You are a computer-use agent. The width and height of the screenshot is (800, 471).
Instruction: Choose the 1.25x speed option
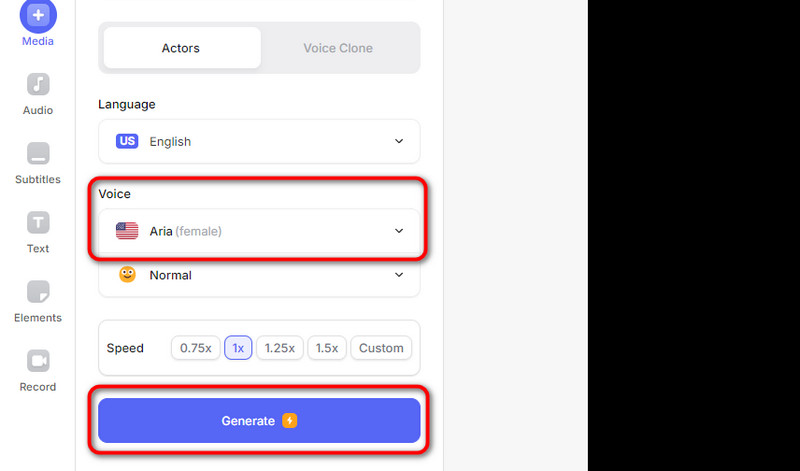(x=279, y=348)
